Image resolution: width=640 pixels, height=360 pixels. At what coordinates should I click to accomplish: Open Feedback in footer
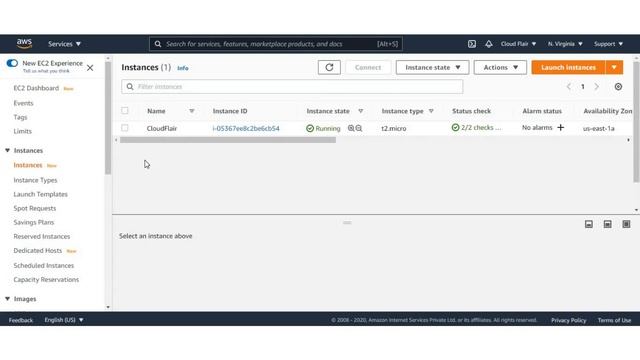21,320
